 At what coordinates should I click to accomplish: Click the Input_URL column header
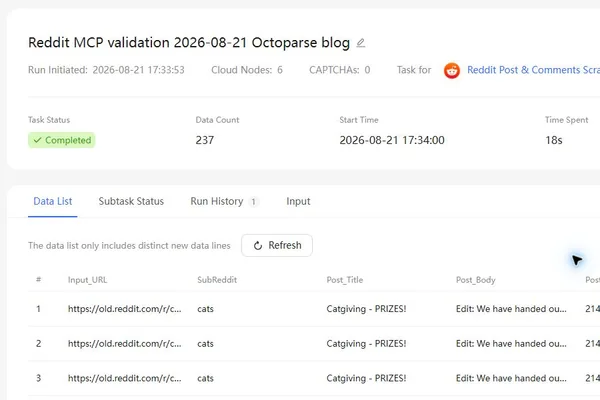coord(88,280)
